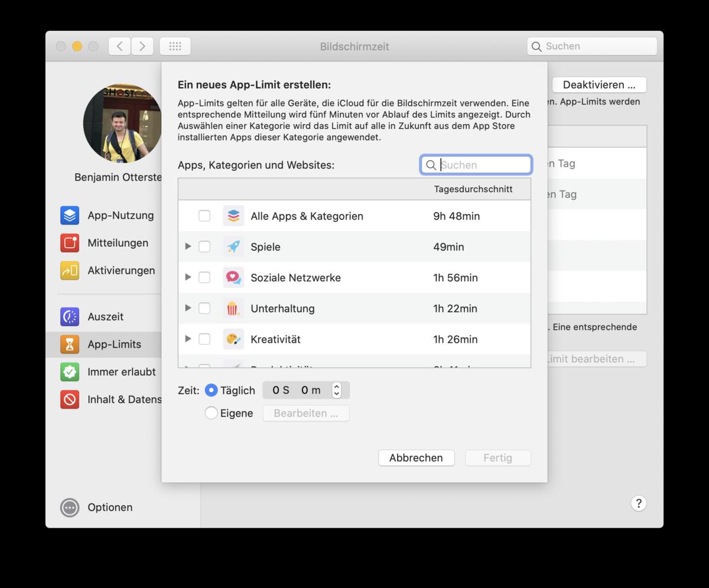Click the time stepper arrows
This screenshot has height=588, width=709.
pyautogui.click(x=337, y=390)
